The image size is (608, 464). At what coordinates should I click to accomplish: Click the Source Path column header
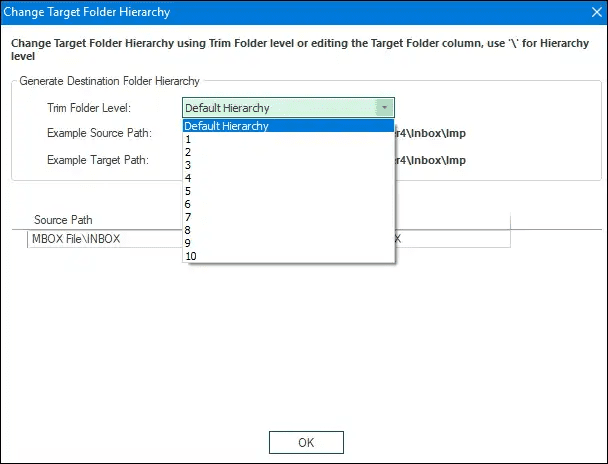[x=63, y=220]
